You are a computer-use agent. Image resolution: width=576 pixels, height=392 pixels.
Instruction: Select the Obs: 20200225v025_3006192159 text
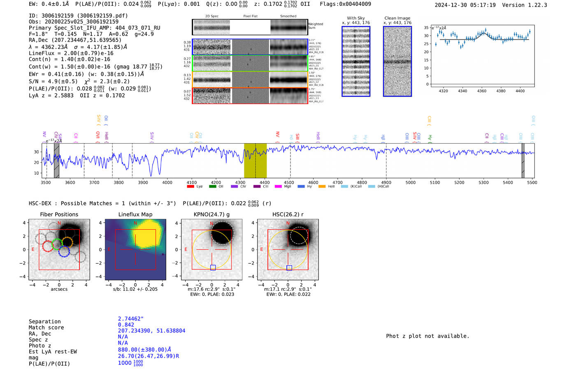[74, 22]
